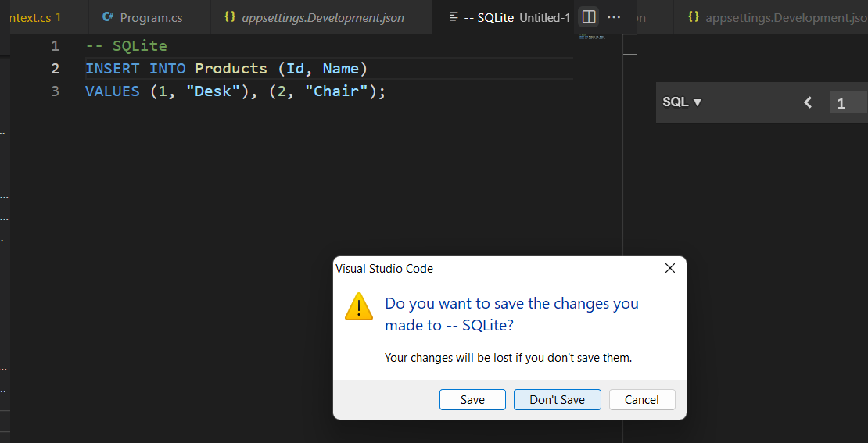The image size is (868, 443).
Task: Click the Name column identifier in code
Action: pyautogui.click(x=341, y=69)
